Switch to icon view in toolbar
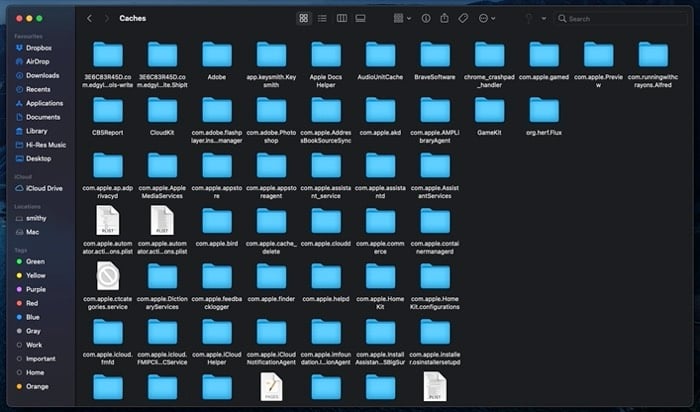The width and height of the screenshot is (700, 412). 304,18
